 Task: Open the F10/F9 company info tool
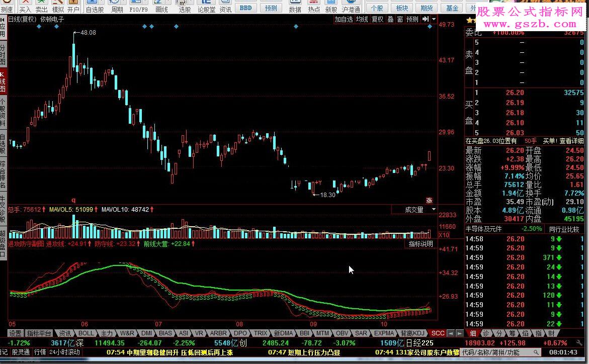[x=138, y=7]
